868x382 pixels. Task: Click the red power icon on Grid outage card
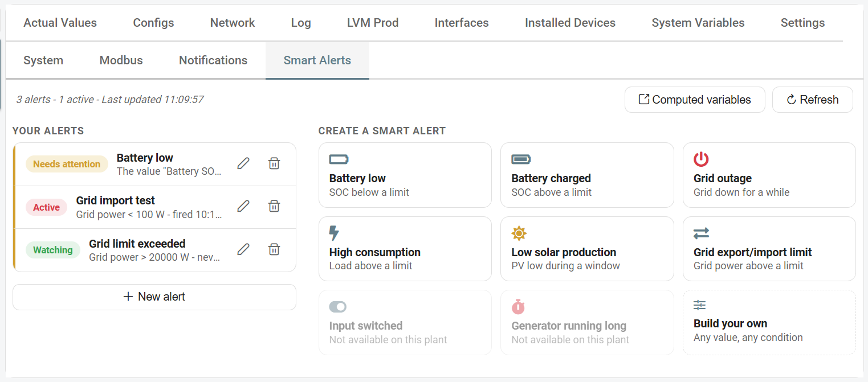[701, 159]
